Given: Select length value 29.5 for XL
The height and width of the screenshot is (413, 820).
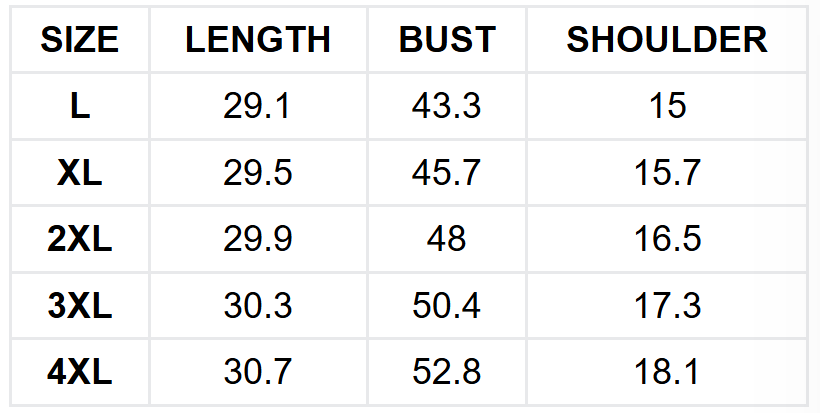Looking at the screenshot, I should click(x=258, y=173).
